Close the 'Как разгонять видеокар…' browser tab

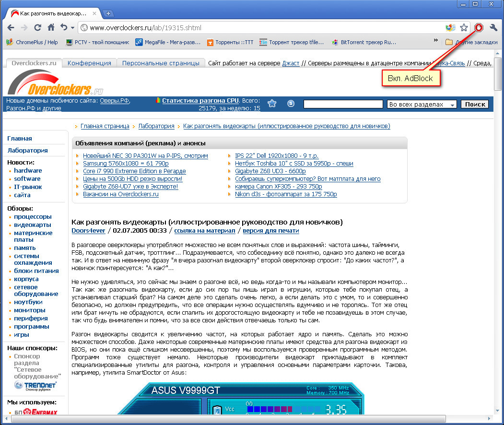(x=94, y=13)
